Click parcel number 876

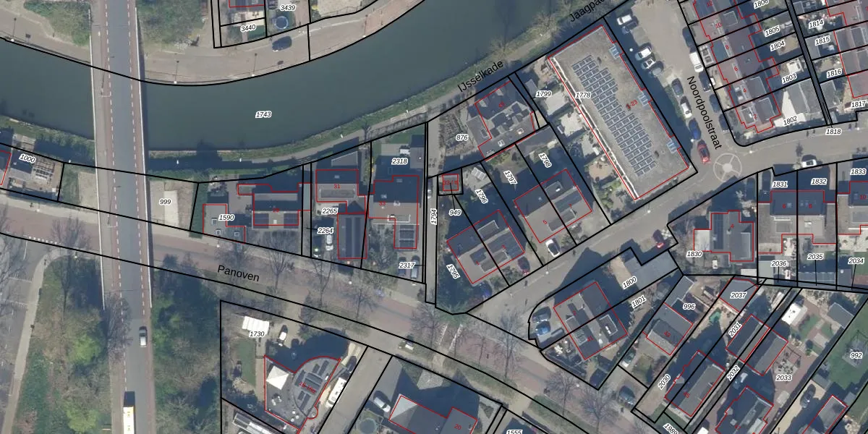(462, 137)
